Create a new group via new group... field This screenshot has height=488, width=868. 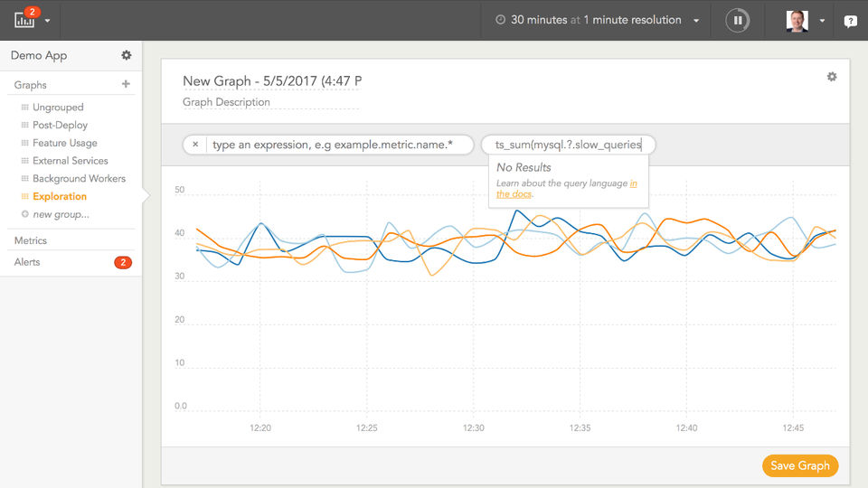pos(61,215)
